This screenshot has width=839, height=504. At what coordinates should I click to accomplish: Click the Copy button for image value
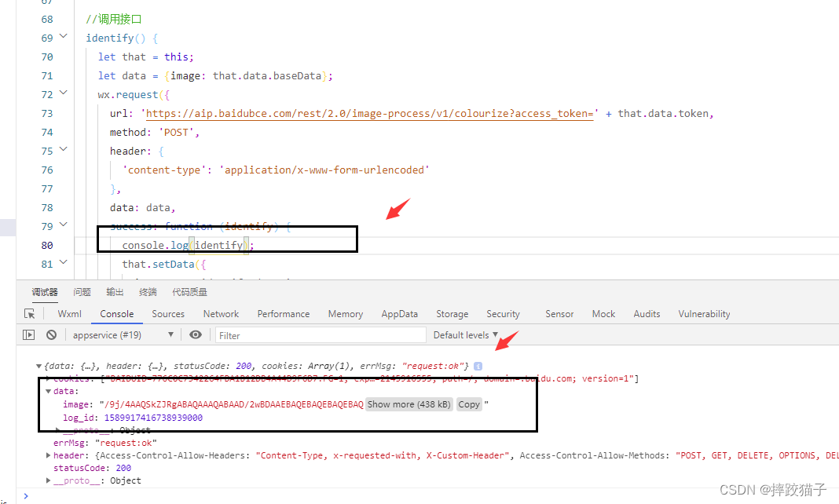pos(469,404)
